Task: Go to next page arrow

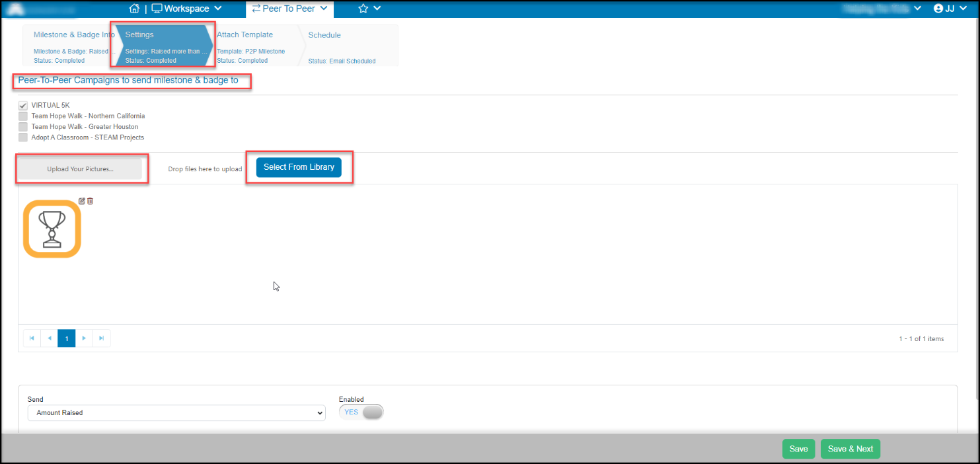Action: 84,338
